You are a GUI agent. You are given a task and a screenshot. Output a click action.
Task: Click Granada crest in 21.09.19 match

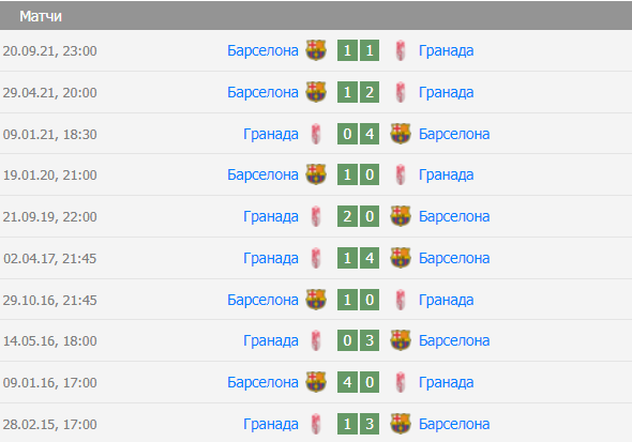[x=316, y=216]
